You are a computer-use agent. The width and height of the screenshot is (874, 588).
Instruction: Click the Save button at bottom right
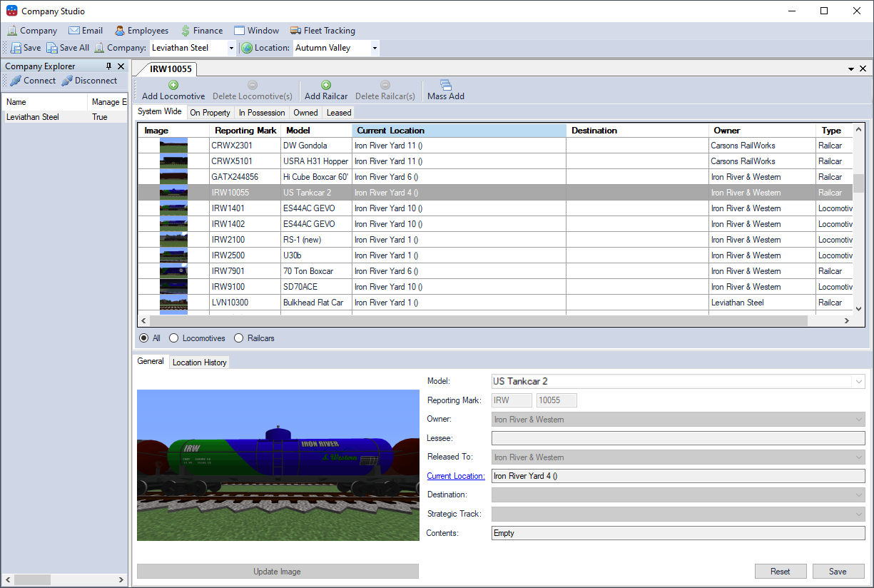point(838,572)
